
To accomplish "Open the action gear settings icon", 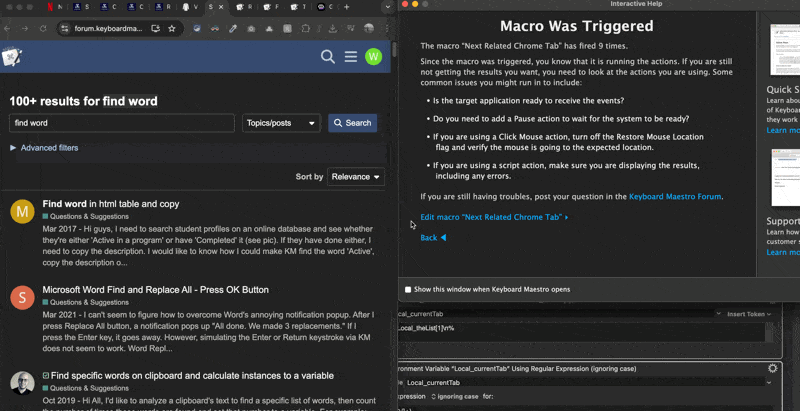I will tap(772, 368).
